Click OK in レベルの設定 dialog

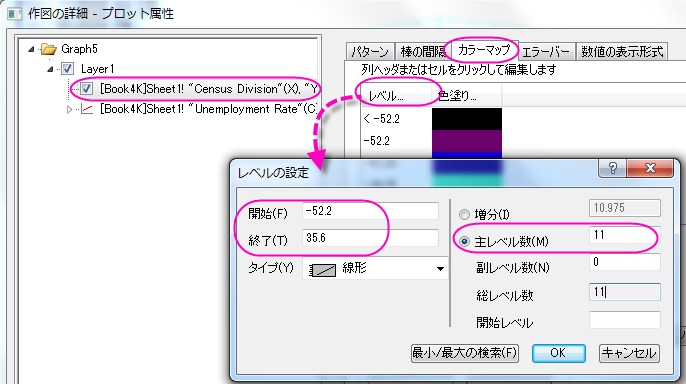(558, 353)
